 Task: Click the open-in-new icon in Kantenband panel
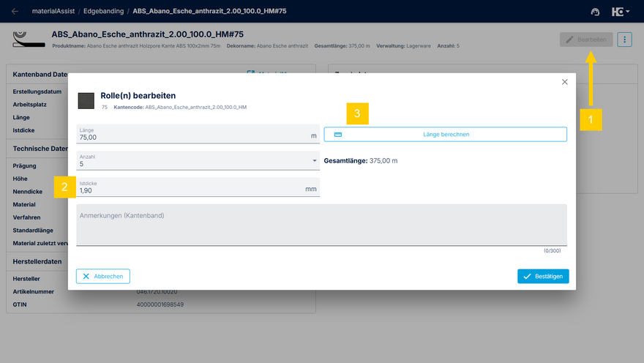point(251,73)
